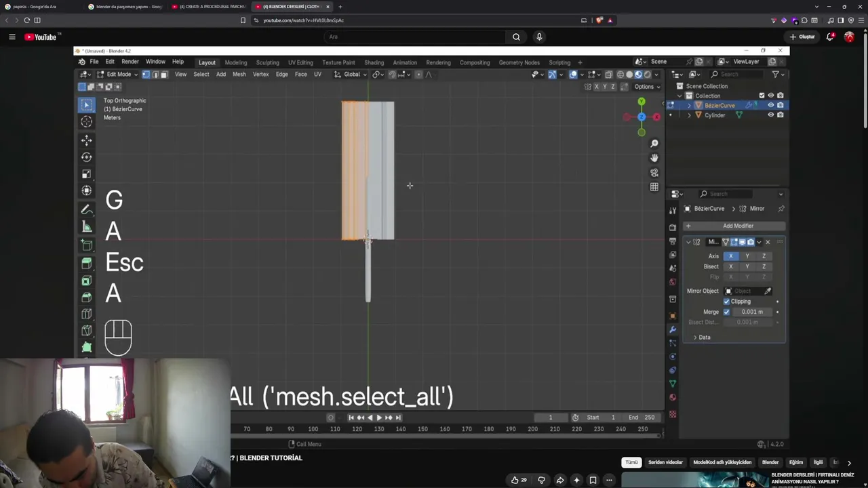Pick the Annotate pencil tool

pyautogui.click(x=87, y=209)
